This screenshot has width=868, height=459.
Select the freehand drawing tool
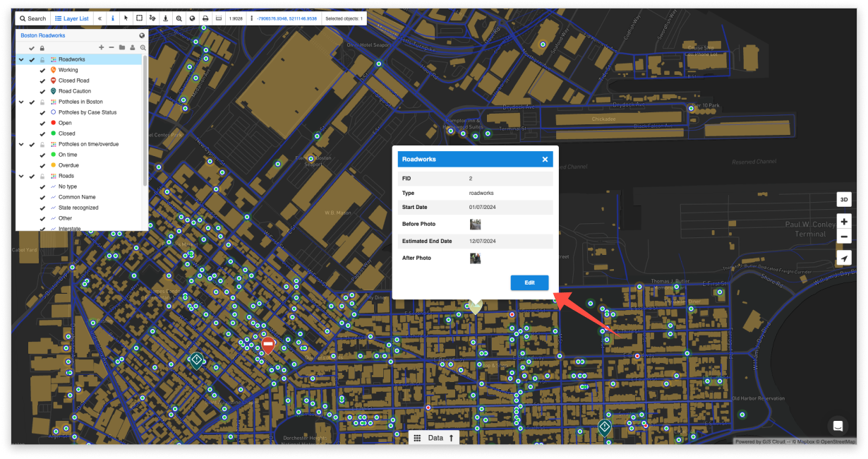pyautogui.click(x=152, y=18)
